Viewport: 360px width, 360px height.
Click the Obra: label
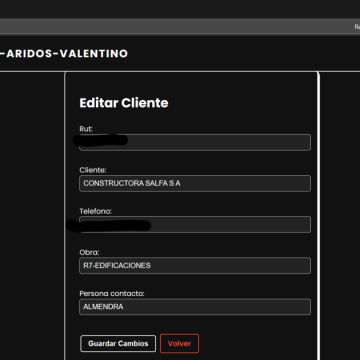[x=89, y=252]
